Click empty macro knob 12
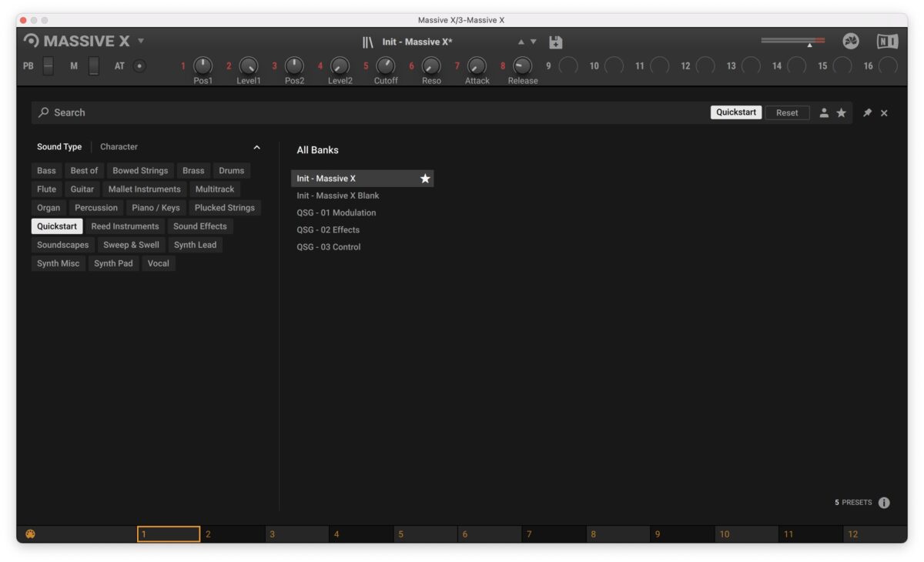 point(705,66)
